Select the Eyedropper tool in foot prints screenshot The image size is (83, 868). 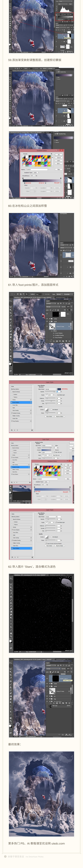(11, 316)
